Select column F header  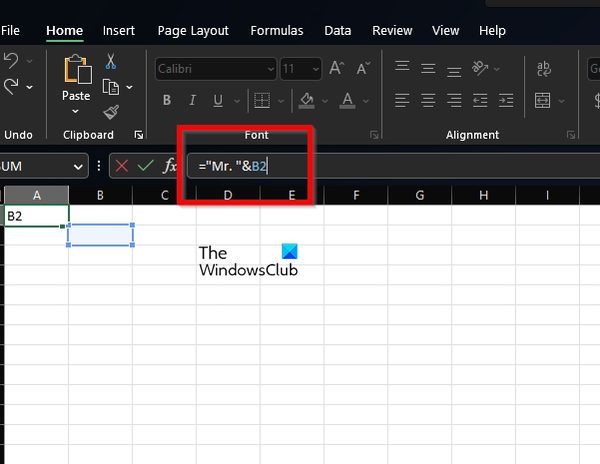coord(356,195)
